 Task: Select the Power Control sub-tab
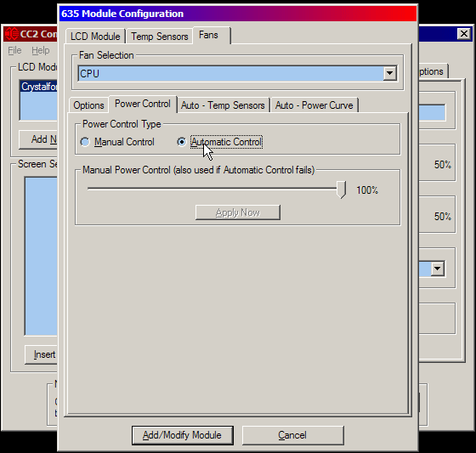143,104
